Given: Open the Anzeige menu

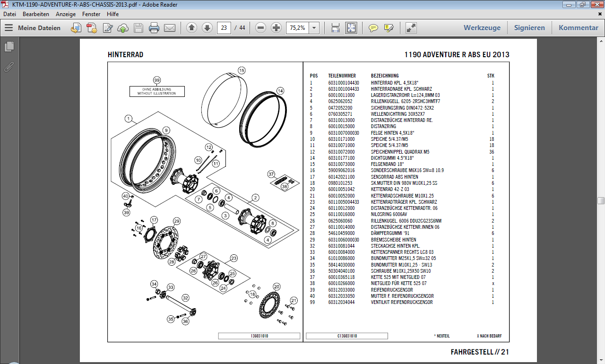Looking at the screenshot, I should click(66, 14).
